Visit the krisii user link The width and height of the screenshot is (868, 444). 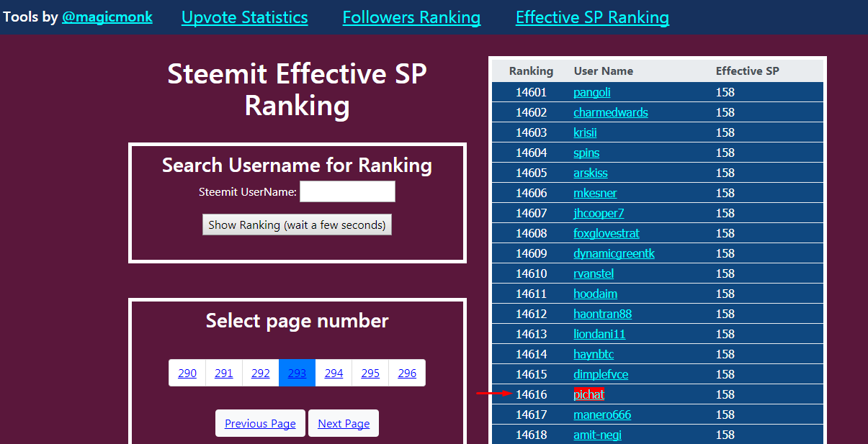585,132
